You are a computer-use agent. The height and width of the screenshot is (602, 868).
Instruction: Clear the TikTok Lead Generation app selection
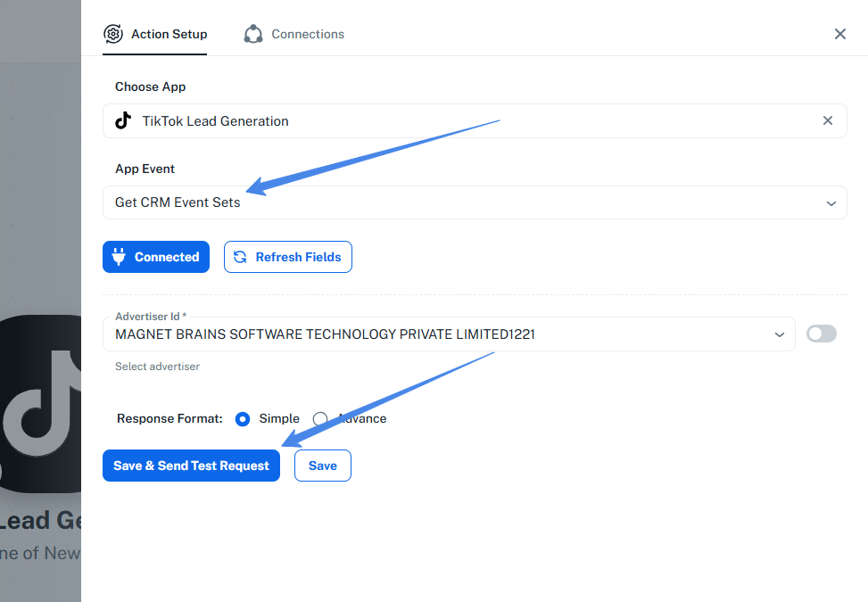[828, 121]
